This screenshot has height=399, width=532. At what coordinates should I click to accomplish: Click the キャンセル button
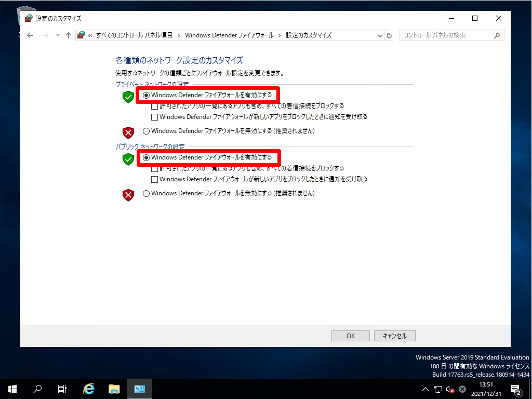[x=395, y=336]
